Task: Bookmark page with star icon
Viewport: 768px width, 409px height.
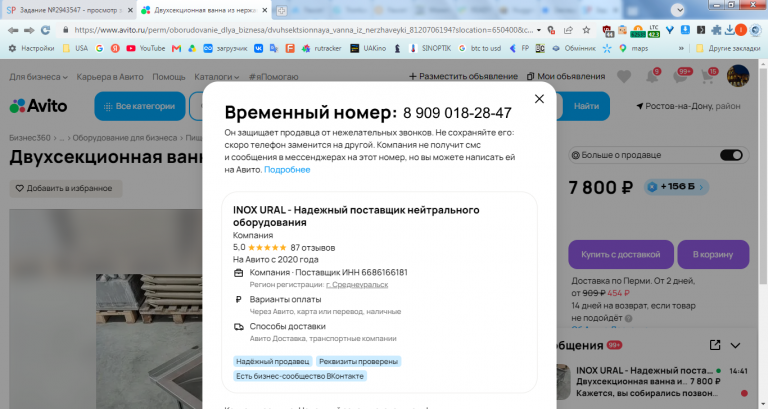Action: tap(586, 30)
